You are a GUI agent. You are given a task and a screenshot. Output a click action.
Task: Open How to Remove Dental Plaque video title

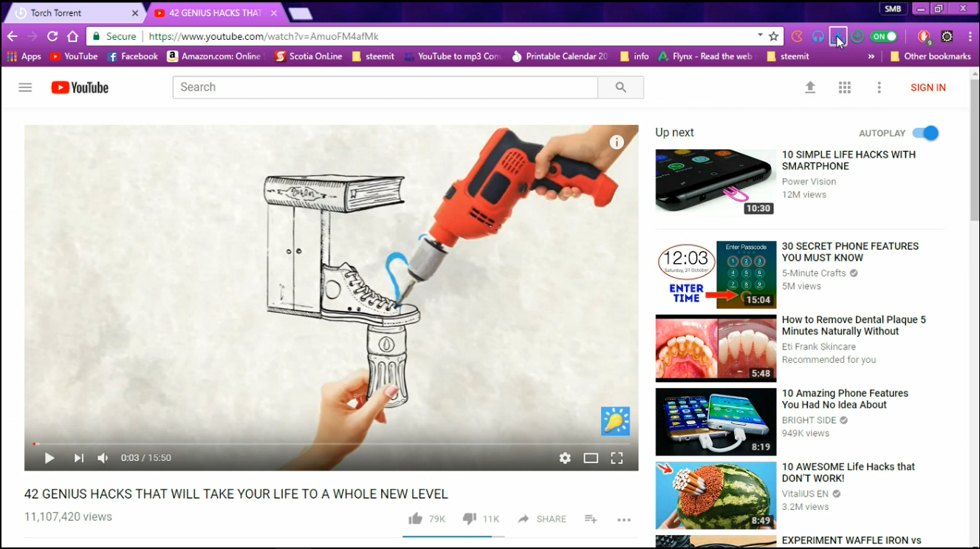854,326
